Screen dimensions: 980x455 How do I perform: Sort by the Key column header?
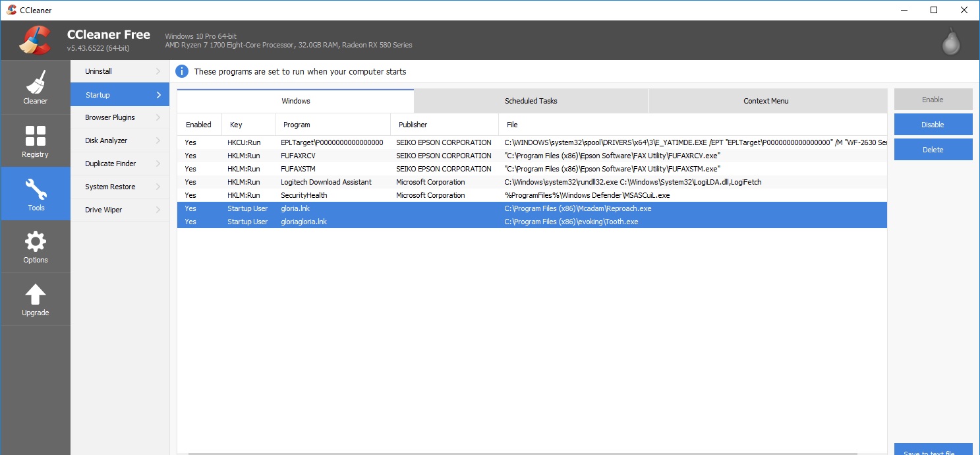coord(248,125)
